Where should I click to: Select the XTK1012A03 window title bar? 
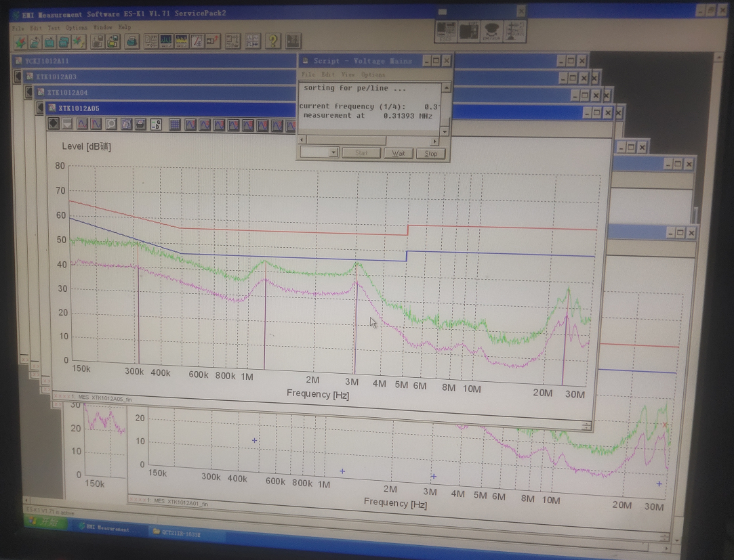(160, 77)
